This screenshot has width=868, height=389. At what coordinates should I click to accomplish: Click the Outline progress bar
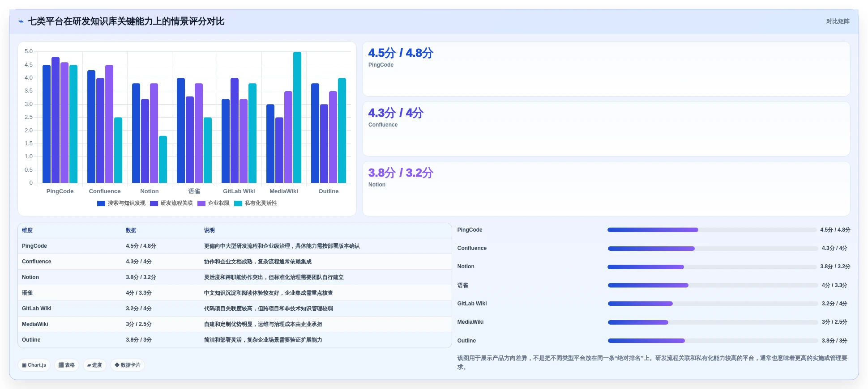713,341
